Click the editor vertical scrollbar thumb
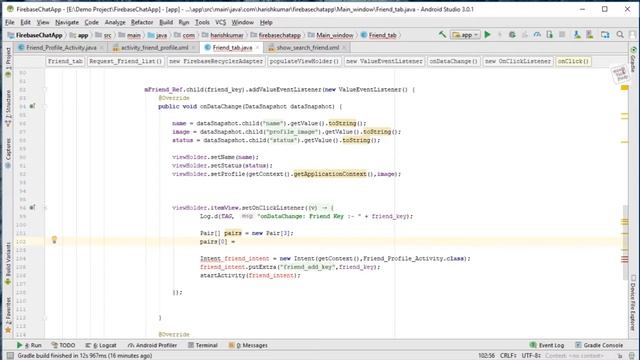The height and width of the screenshot is (360, 640). click(x=625, y=242)
